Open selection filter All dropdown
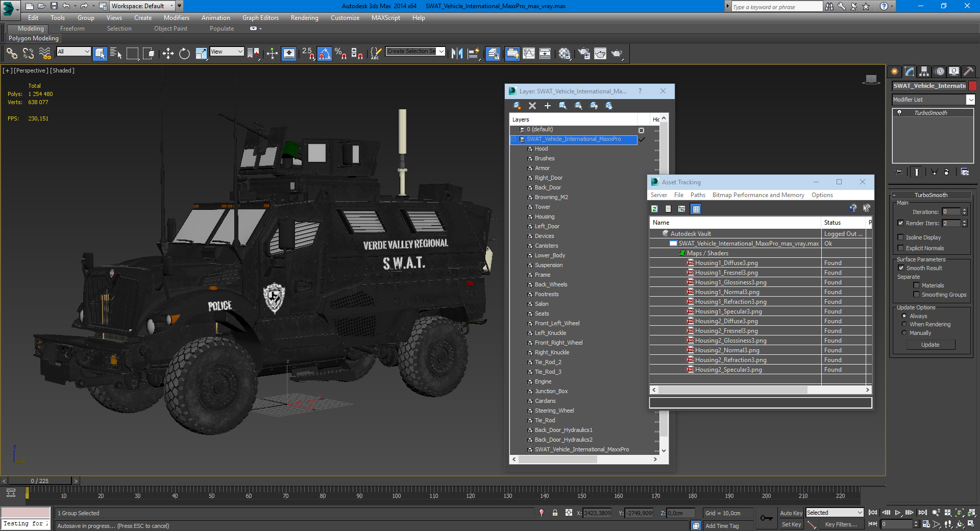The height and width of the screenshot is (531, 980). point(73,52)
